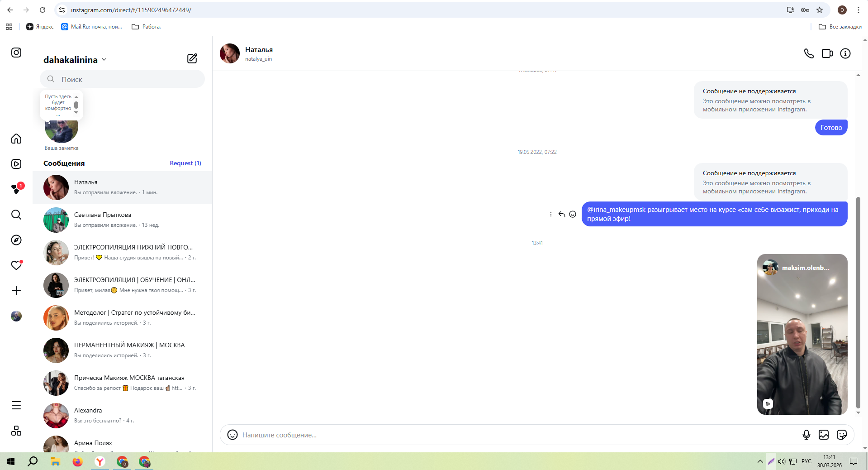This screenshot has width=868, height=470.
Task: Open shared maksim.olenb reel thumbnail
Action: point(802,334)
